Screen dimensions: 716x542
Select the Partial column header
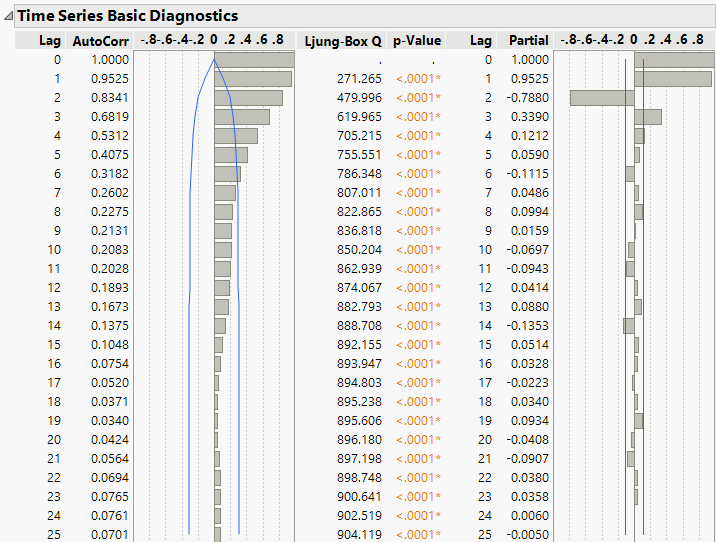point(529,41)
